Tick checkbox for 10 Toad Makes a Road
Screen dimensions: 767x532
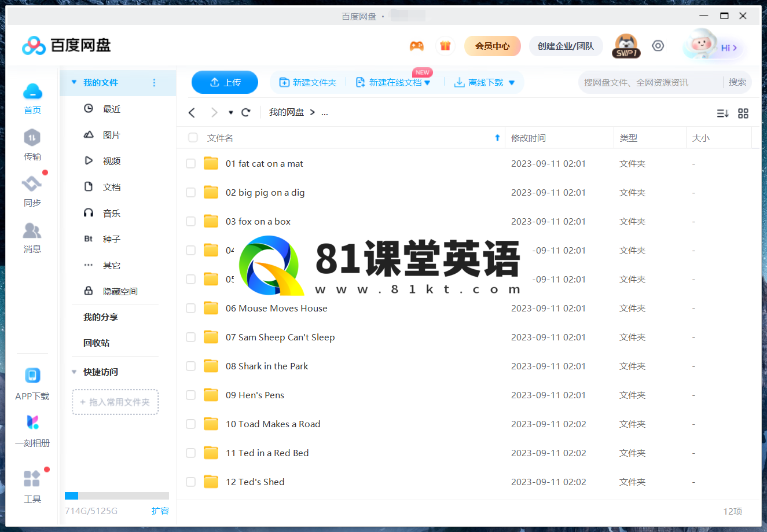[190, 424]
